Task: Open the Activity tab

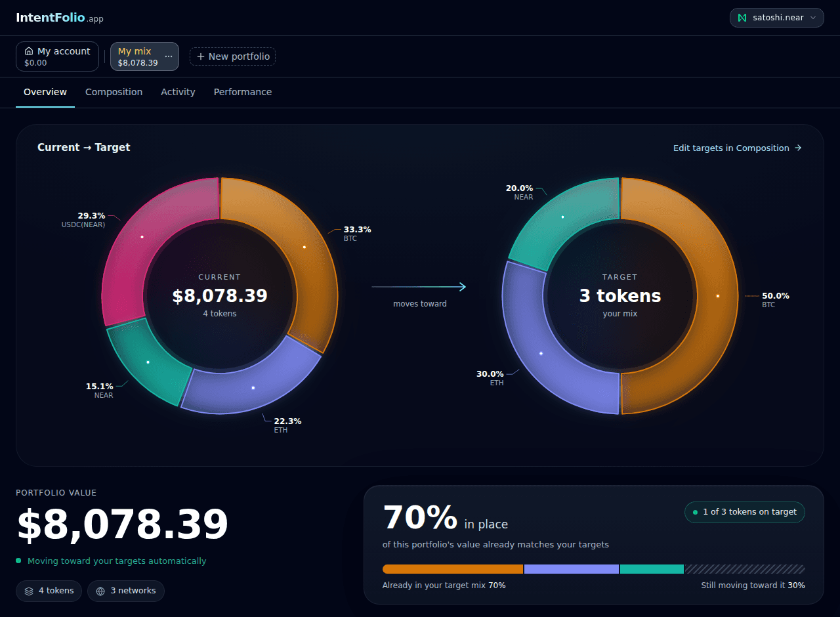Action: pyautogui.click(x=178, y=92)
